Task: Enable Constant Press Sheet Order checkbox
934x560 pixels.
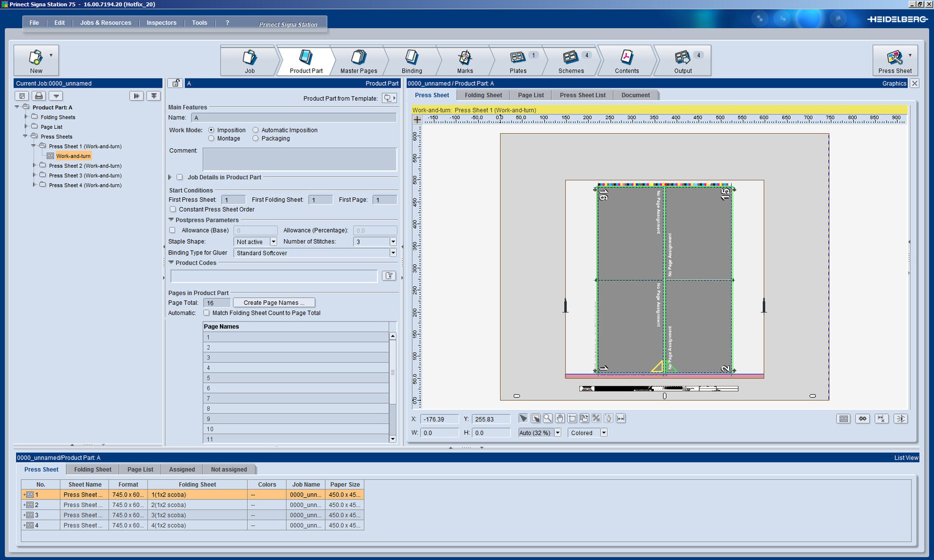Action: (x=173, y=210)
